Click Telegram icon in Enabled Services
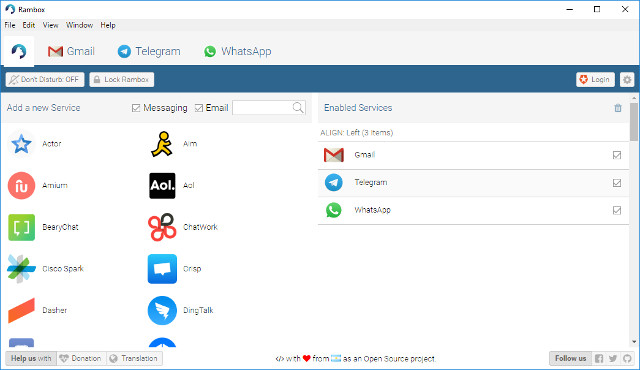The image size is (640, 370). [x=333, y=182]
